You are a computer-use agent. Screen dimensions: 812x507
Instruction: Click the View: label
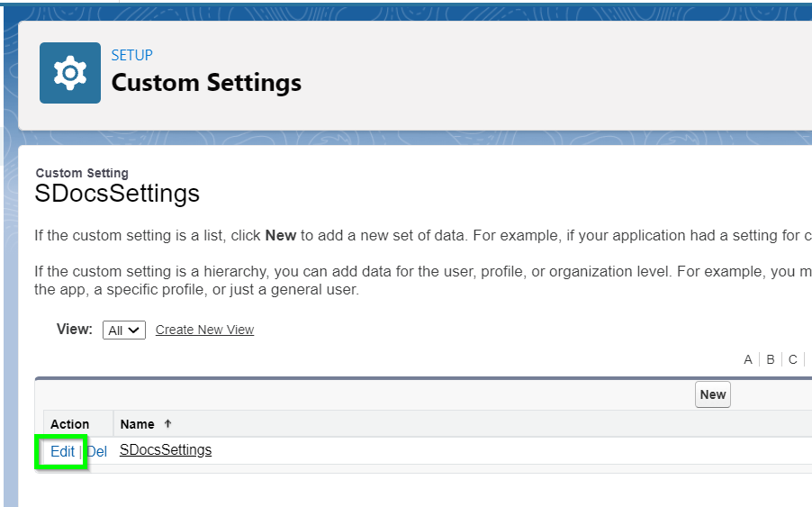[x=75, y=330]
